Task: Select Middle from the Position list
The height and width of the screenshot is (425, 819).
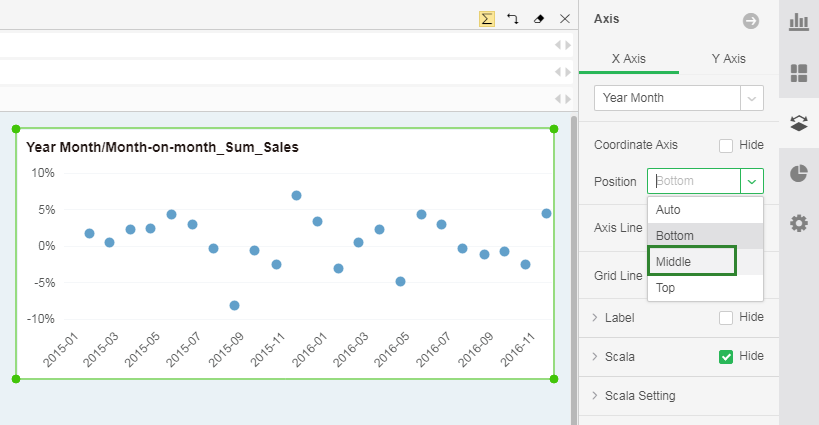Action: 692,262
